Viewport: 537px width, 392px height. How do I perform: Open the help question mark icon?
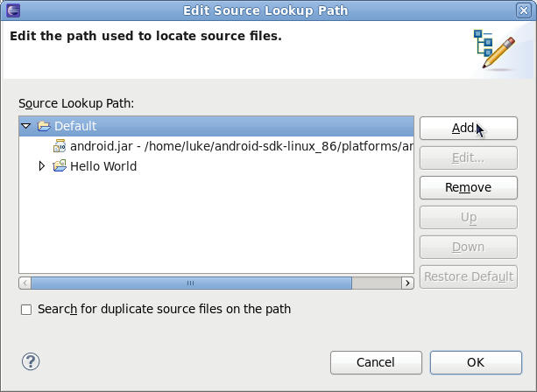click(x=31, y=361)
